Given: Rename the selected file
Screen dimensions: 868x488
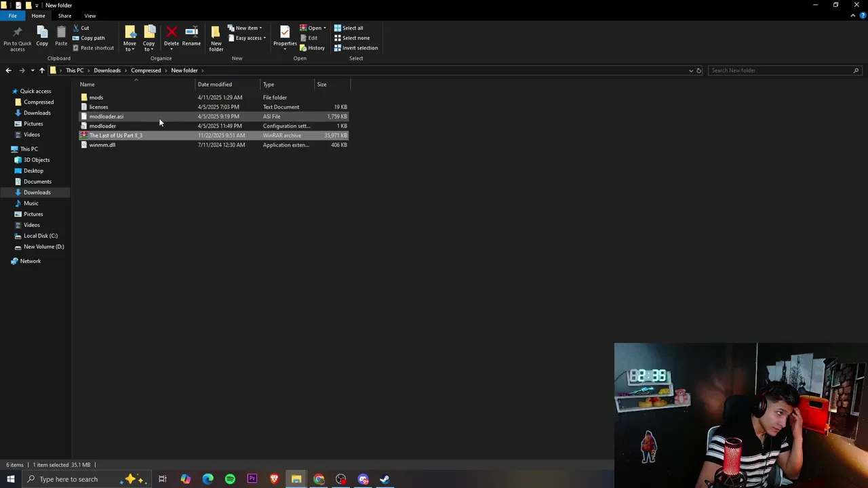Looking at the screenshot, I should (x=191, y=37).
